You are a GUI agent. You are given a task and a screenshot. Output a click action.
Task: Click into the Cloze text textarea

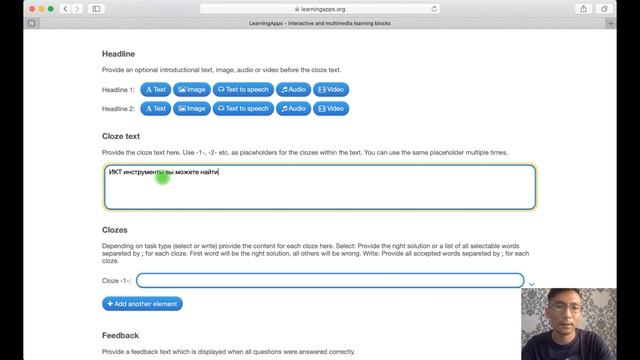pyautogui.click(x=320, y=187)
